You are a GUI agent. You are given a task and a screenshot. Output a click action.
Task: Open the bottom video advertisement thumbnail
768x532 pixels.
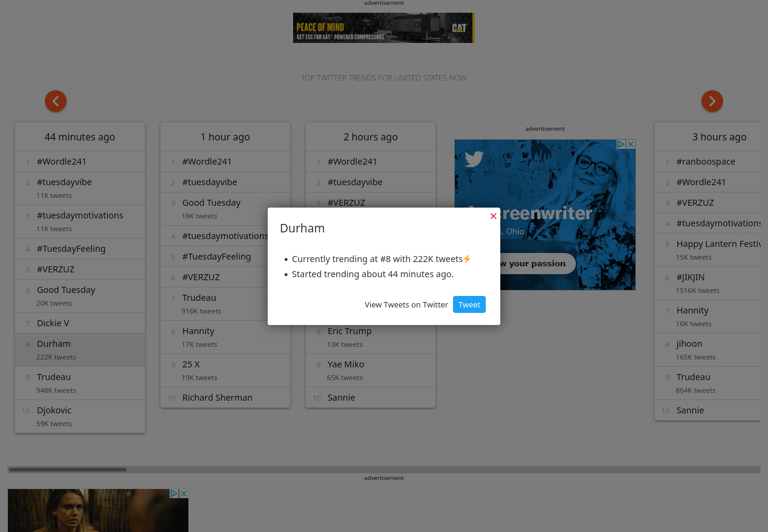(98, 510)
